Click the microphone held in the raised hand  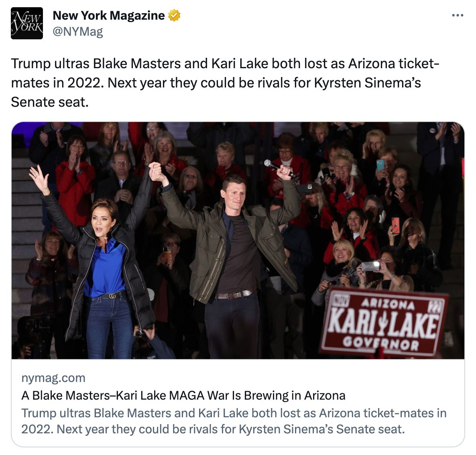(280, 168)
